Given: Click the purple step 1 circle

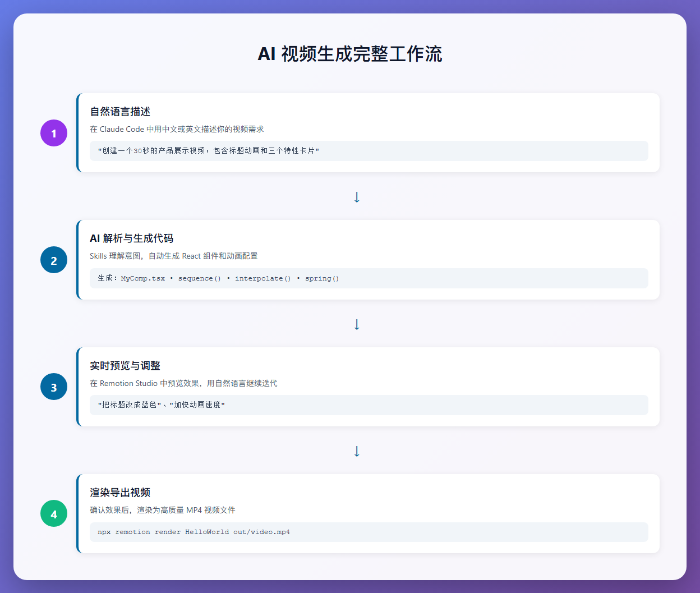Looking at the screenshot, I should coord(54,133).
